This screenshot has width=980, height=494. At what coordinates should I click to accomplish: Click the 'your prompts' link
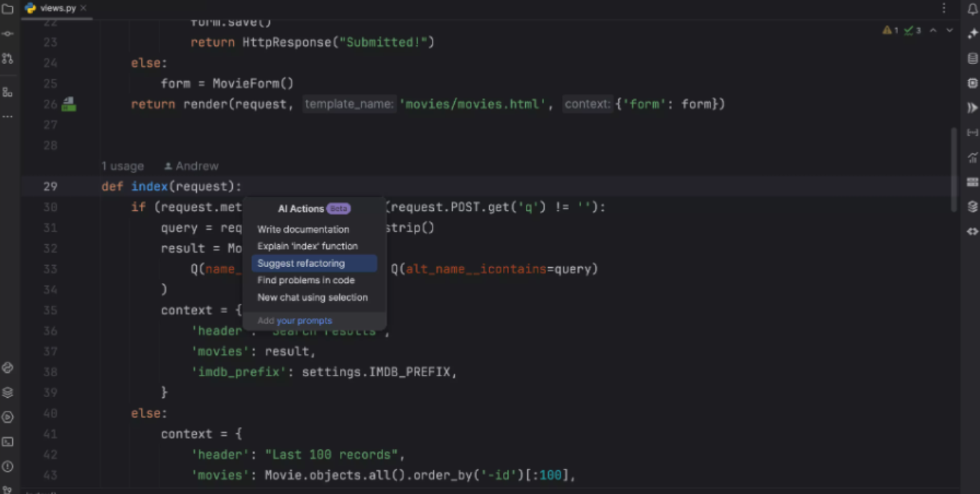(305, 321)
